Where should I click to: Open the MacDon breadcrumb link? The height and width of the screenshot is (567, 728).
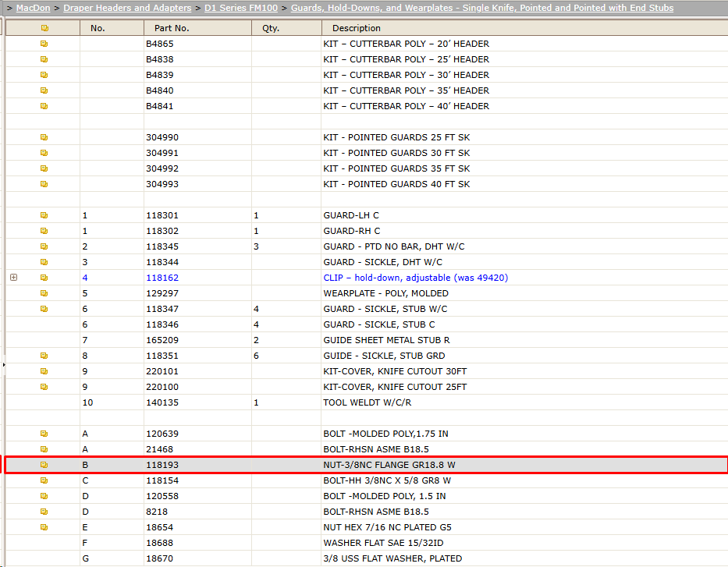click(x=33, y=8)
